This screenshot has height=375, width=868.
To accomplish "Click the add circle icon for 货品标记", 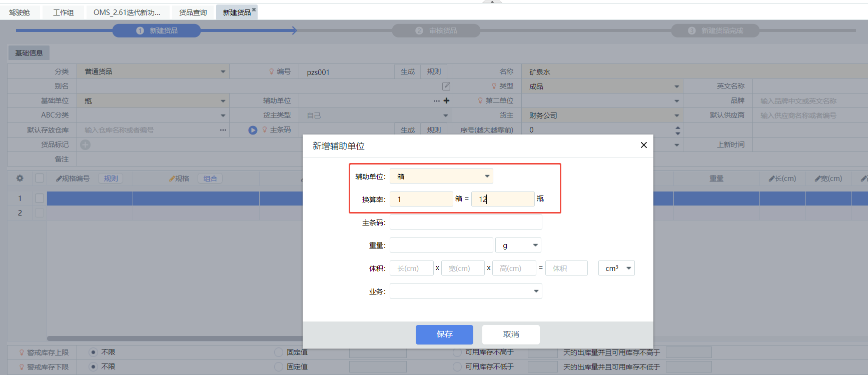I will pos(86,144).
